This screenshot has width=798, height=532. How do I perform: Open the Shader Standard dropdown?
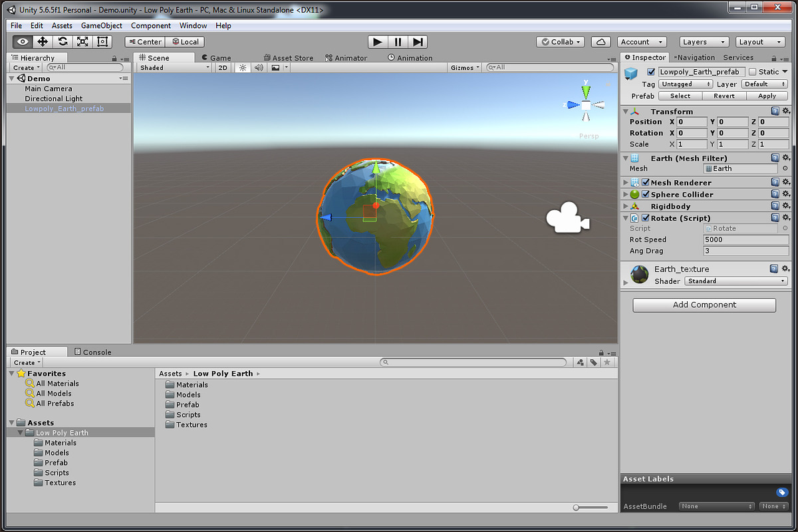pos(737,281)
